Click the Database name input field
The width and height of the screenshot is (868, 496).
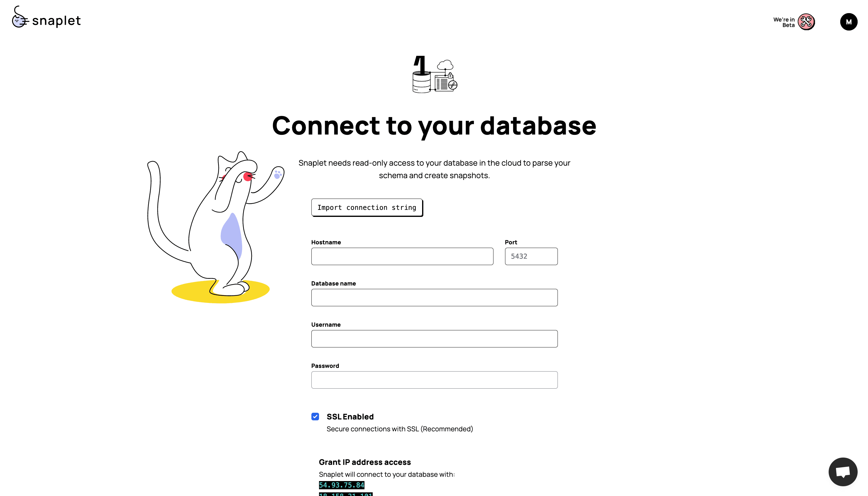(434, 297)
